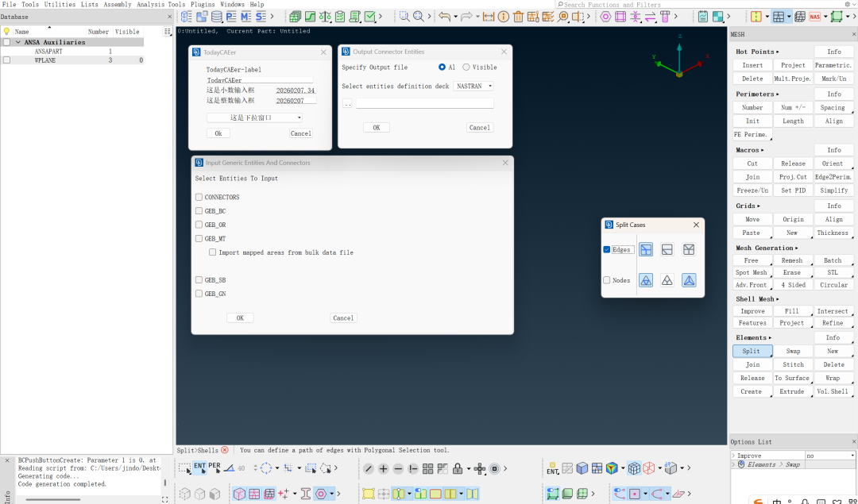This screenshot has width=858, height=504.
Task: Select the Al radio option
Action: [x=443, y=67]
